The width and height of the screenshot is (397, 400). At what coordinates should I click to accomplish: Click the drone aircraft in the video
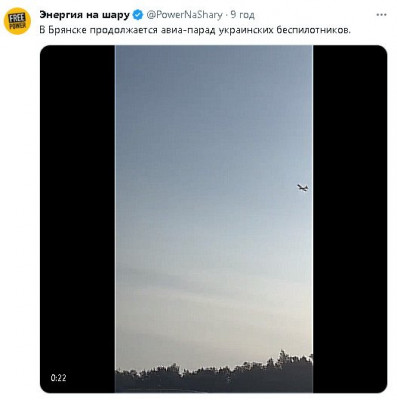tap(303, 188)
